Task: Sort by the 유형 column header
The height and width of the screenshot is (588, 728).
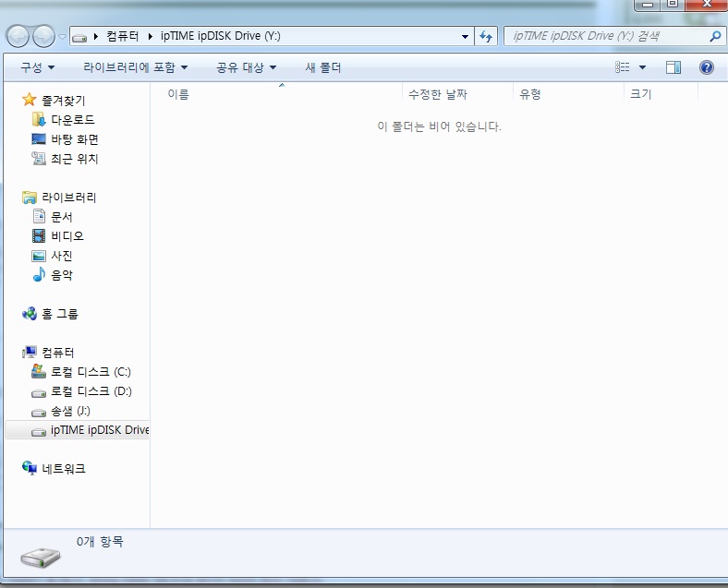Action: click(x=569, y=94)
